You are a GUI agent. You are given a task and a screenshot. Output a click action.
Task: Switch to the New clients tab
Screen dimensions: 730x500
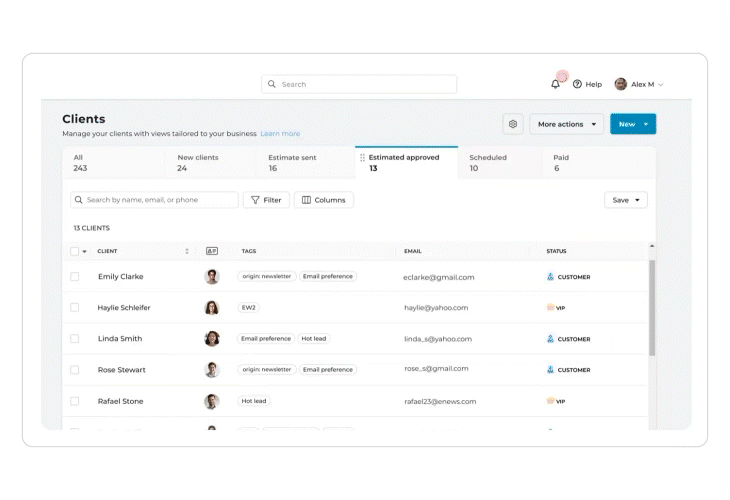[x=210, y=163]
